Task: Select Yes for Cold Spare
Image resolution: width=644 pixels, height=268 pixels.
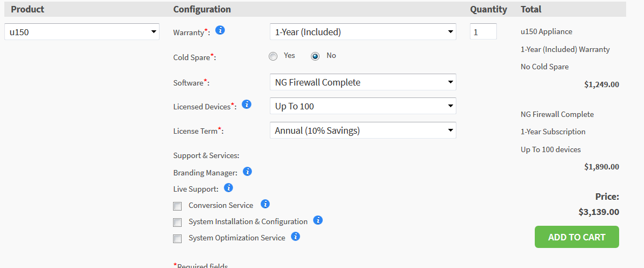Action: click(273, 56)
